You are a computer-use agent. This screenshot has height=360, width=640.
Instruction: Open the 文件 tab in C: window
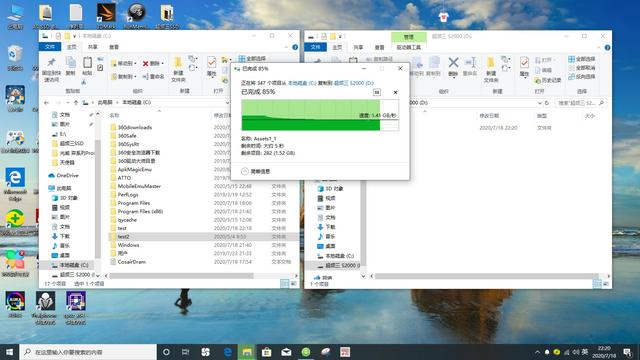coord(50,47)
